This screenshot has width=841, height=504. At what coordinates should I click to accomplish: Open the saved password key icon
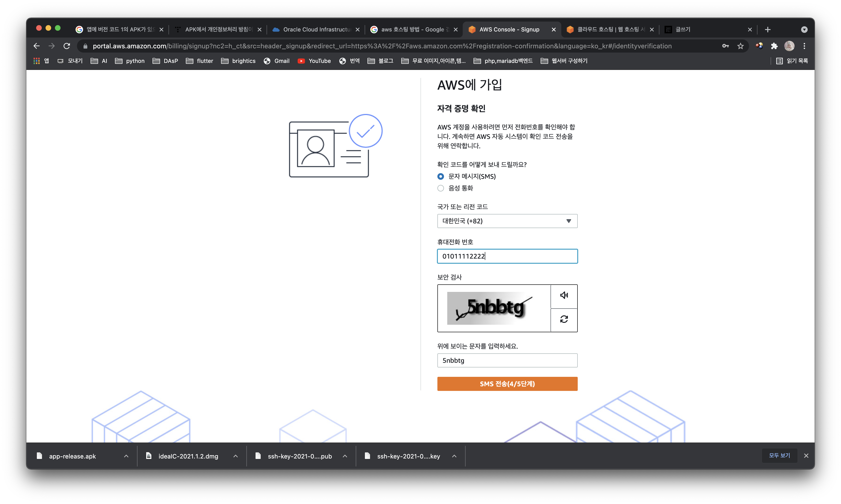pyautogui.click(x=726, y=46)
